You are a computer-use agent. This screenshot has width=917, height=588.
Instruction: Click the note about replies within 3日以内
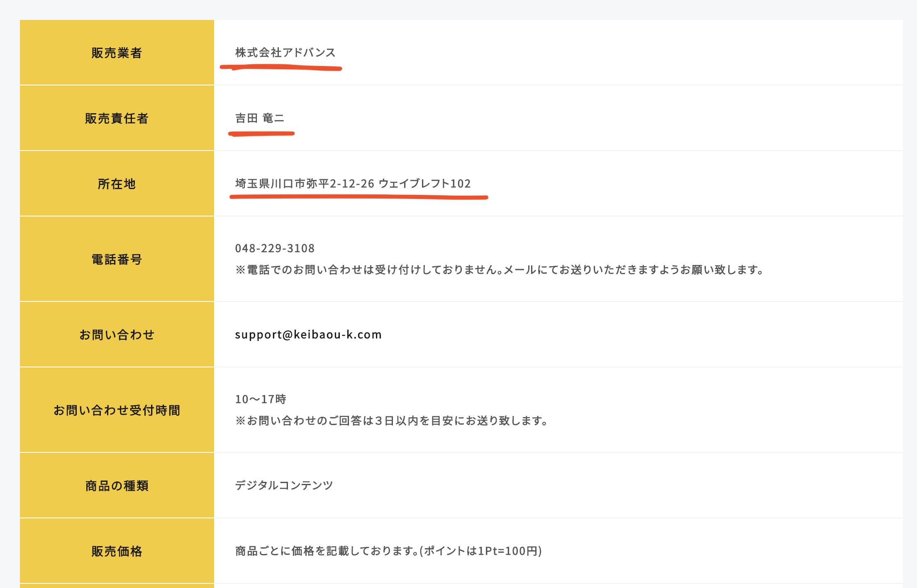[392, 421]
